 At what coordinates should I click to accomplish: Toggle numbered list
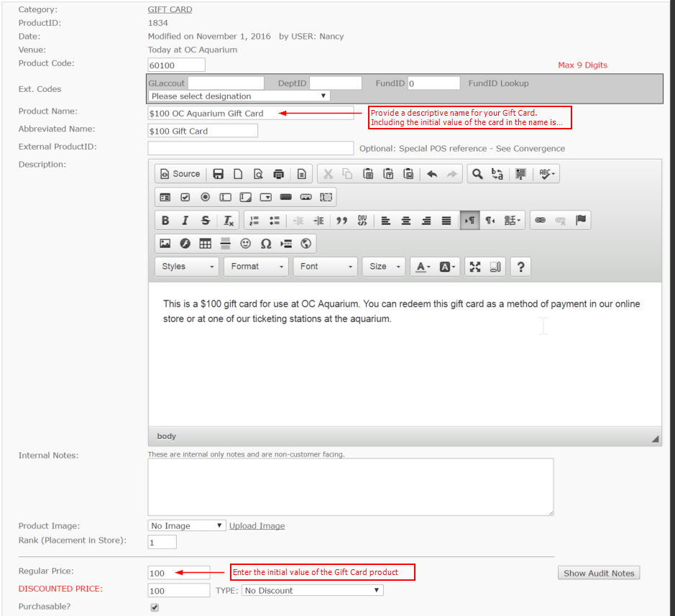254,221
